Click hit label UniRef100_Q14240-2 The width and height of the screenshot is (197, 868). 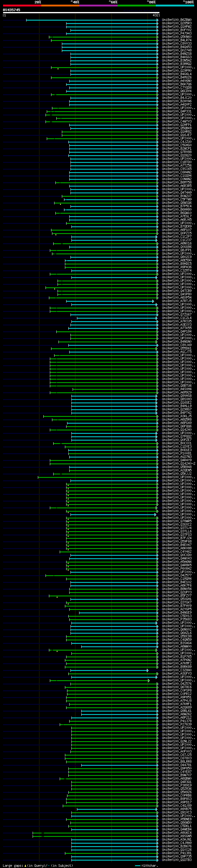click(179, 464)
